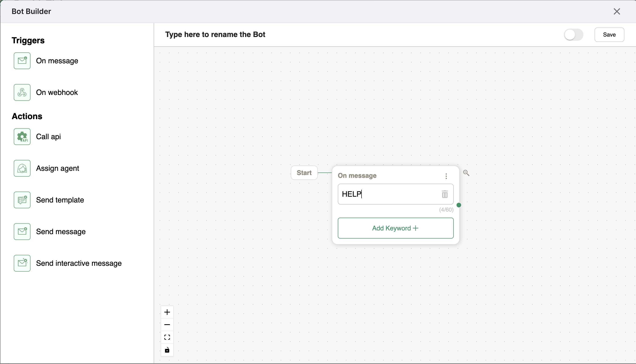Close the Bot Builder window
Viewport: 636px width, 364px height.
tap(617, 11)
